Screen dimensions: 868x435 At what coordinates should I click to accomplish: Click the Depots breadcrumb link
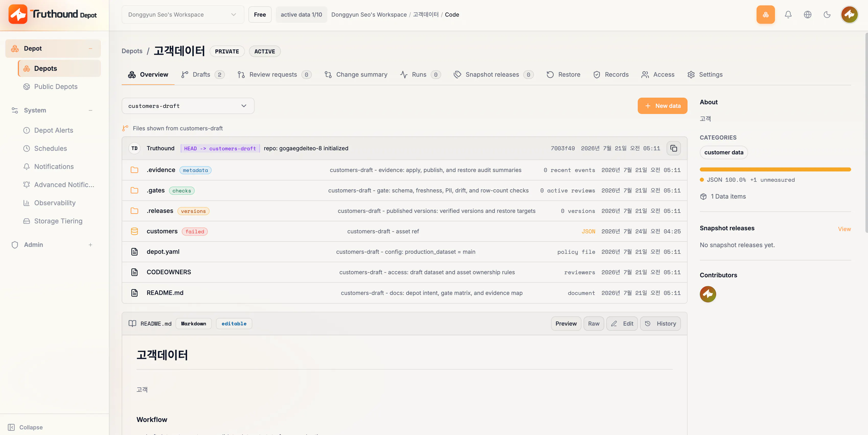tap(132, 51)
